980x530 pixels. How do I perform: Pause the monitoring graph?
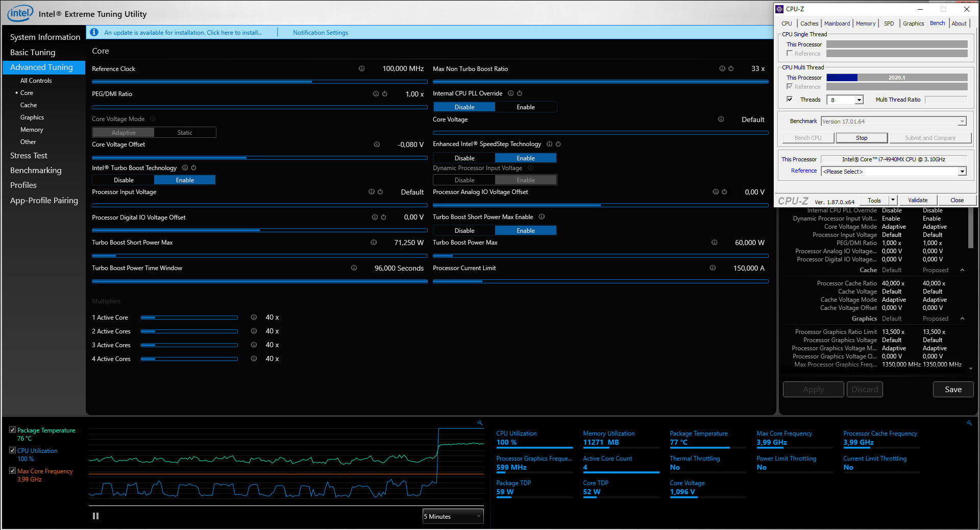[95, 516]
